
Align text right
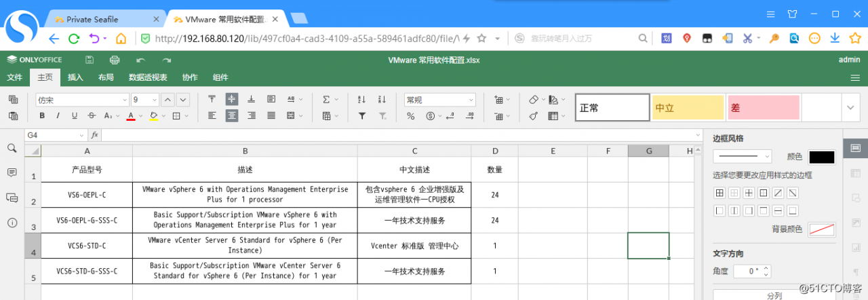[252, 116]
